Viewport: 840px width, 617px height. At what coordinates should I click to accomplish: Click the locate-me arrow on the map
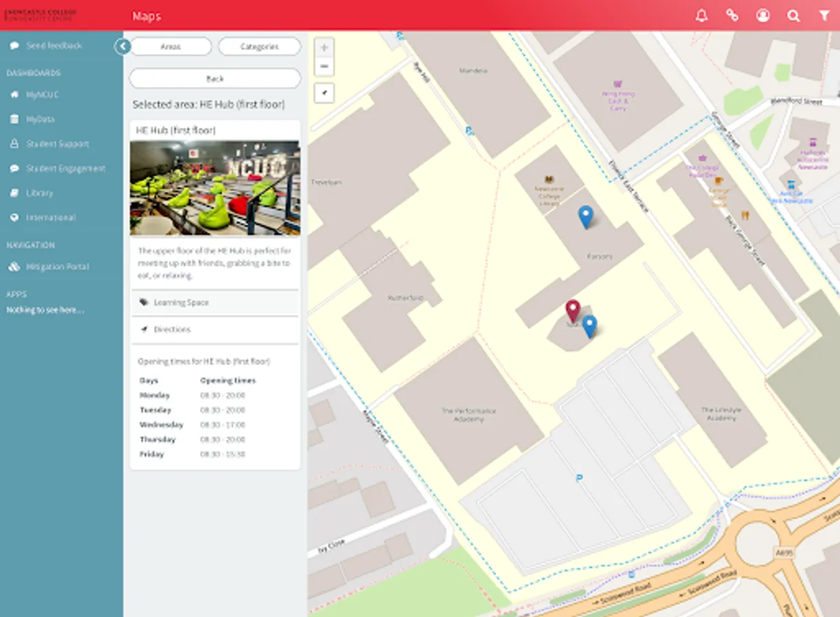tap(323, 93)
